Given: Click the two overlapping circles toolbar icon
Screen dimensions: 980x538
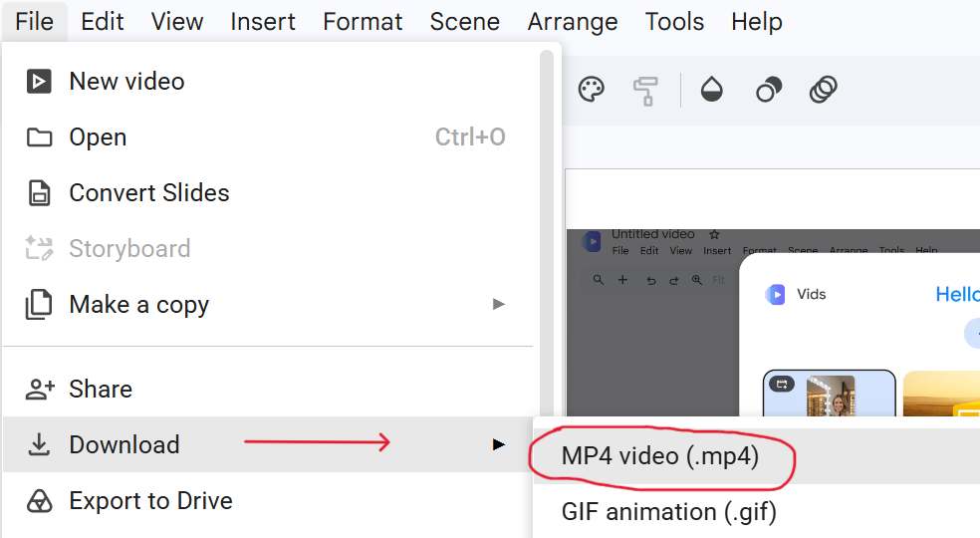Looking at the screenshot, I should pos(768,90).
